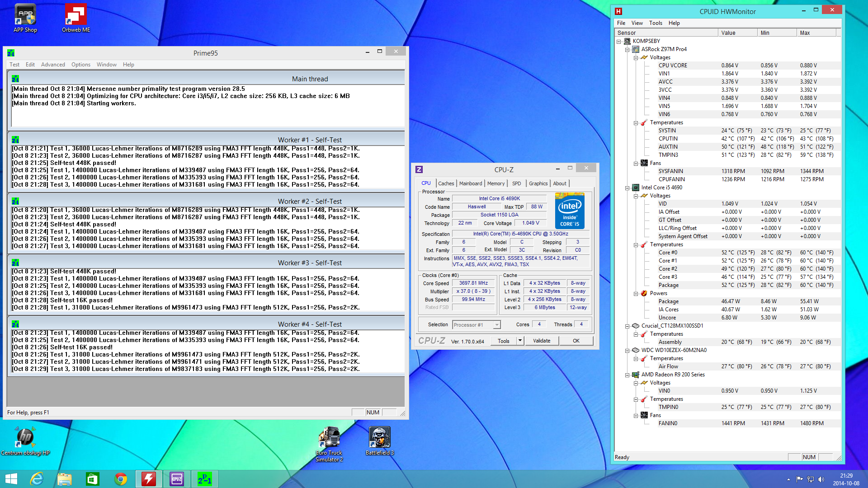Open the Windows Store taskbar icon

[x=93, y=479]
